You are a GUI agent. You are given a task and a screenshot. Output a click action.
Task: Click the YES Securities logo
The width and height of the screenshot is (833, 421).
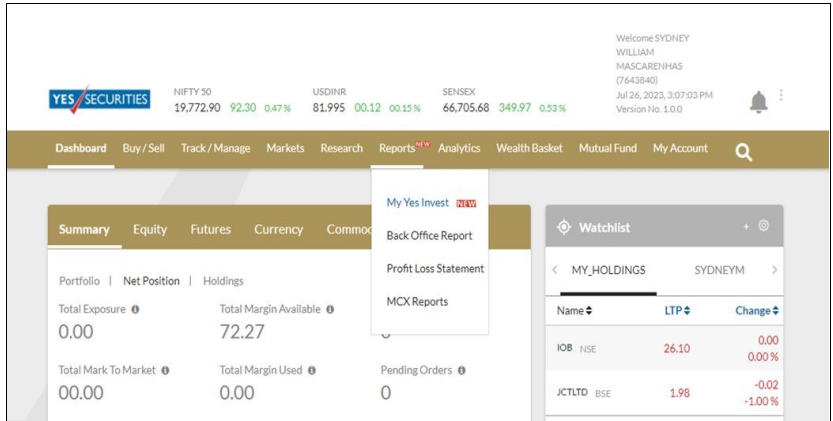pyautogui.click(x=99, y=99)
